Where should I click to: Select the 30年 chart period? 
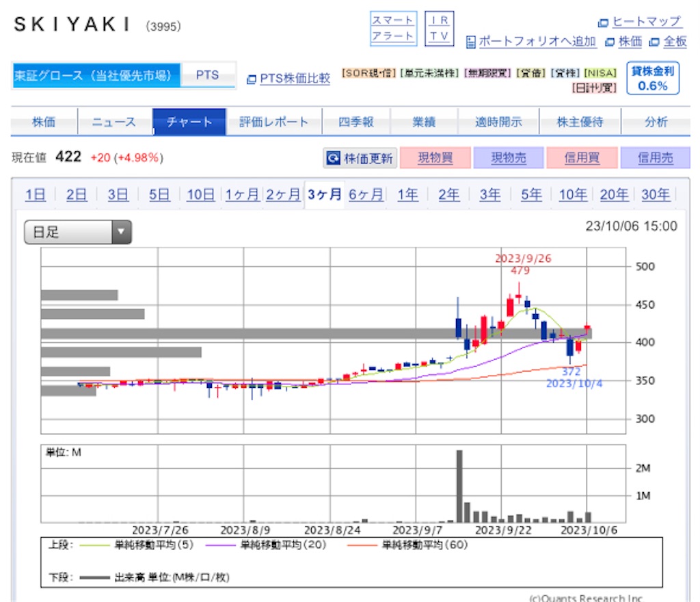pos(656,195)
